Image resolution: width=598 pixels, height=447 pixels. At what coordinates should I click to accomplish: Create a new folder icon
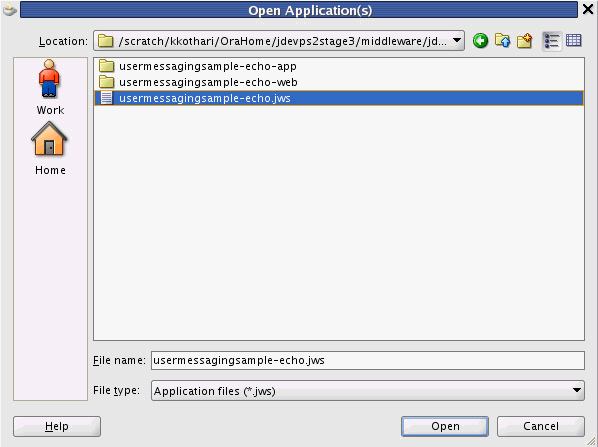point(525,40)
